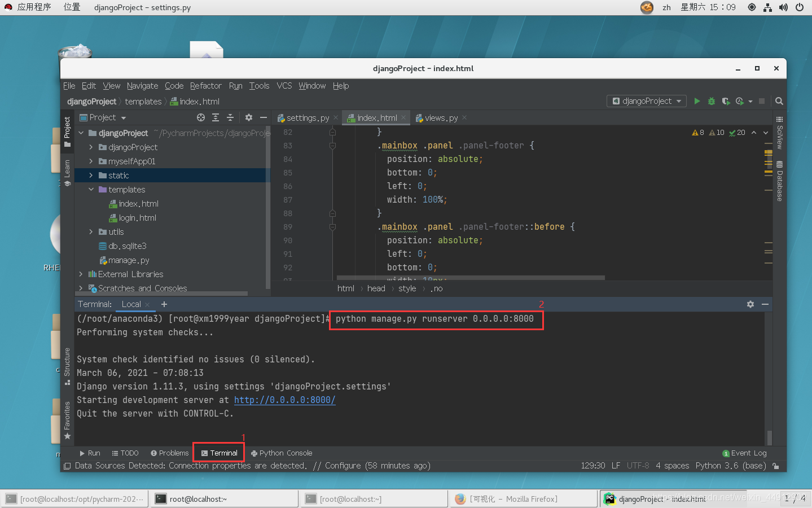The image size is (812, 508).
Task: Open Terminal panel settings gear
Action: point(750,304)
